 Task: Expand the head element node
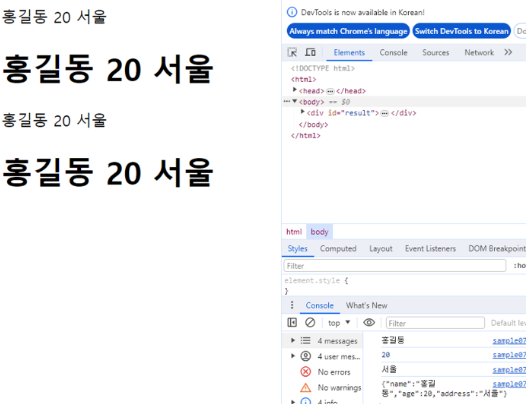[x=295, y=90]
